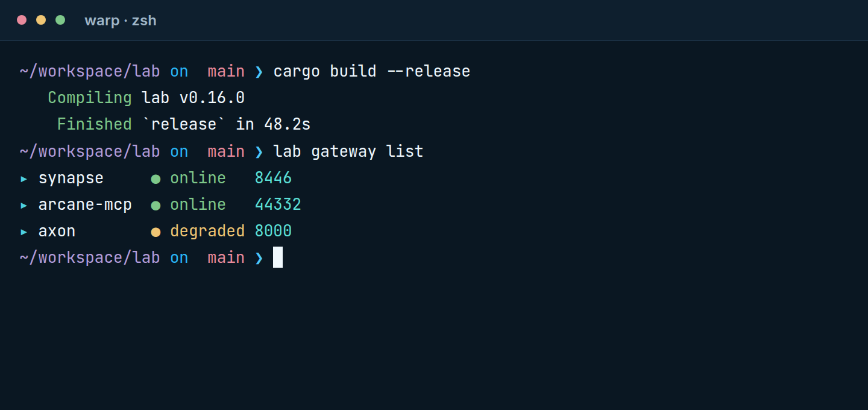Image resolution: width=868 pixels, height=410 pixels.
Task: Click the port number 8446
Action: click(273, 178)
